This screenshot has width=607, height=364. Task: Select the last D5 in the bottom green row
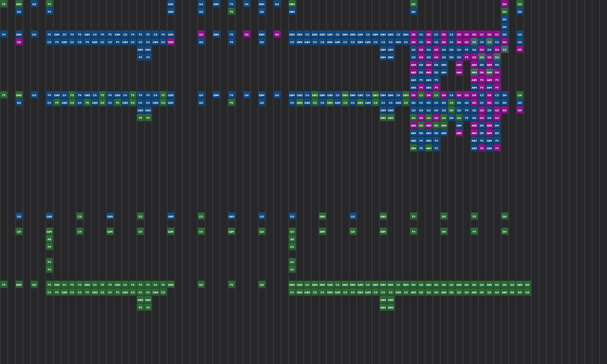[527, 284]
